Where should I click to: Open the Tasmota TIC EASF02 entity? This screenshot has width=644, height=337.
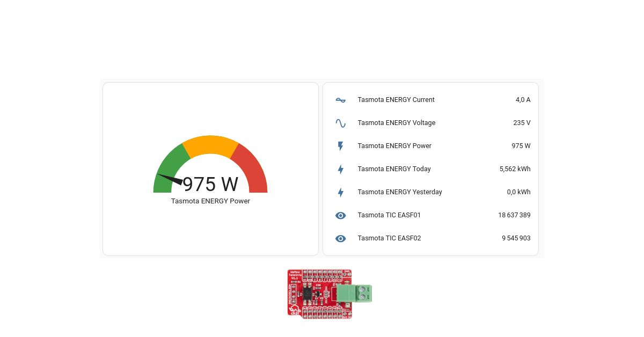click(x=389, y=238)
